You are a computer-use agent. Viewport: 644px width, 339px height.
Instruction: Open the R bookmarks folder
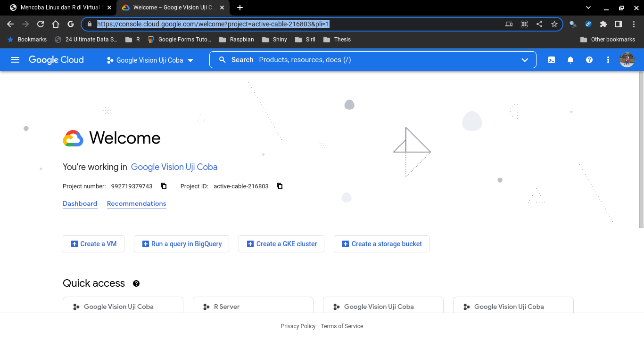point(132,40)
